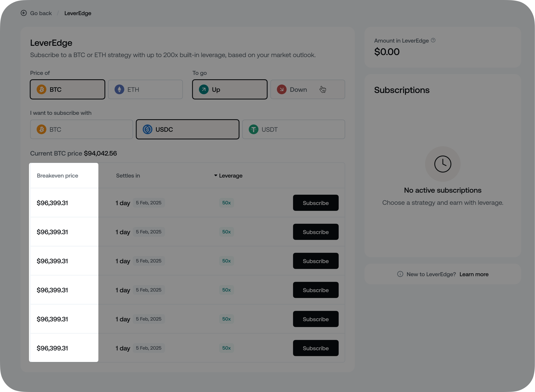This screenshot has width=535, height=392.
Task: Click the Ethereum diamond icon
Action: point(120,89)
